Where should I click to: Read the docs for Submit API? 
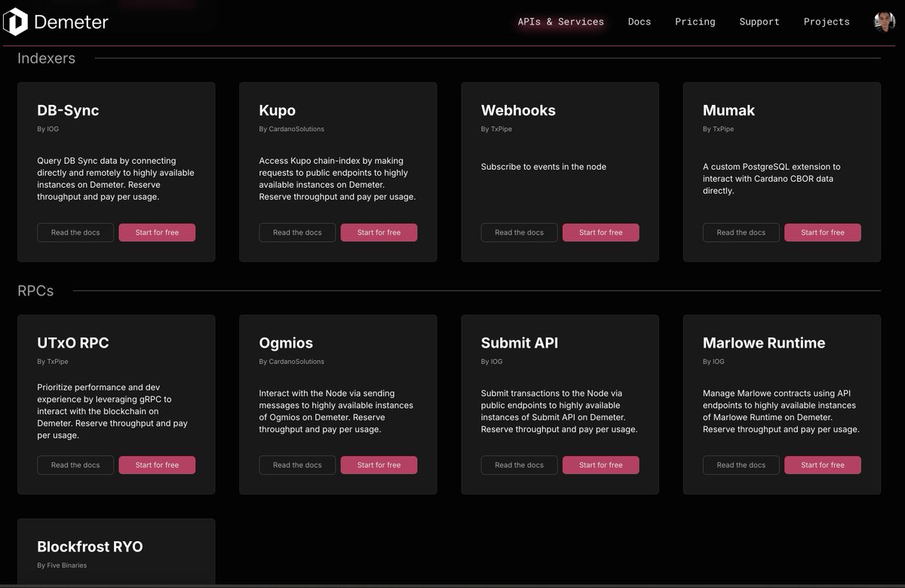(x=519, y=465)
